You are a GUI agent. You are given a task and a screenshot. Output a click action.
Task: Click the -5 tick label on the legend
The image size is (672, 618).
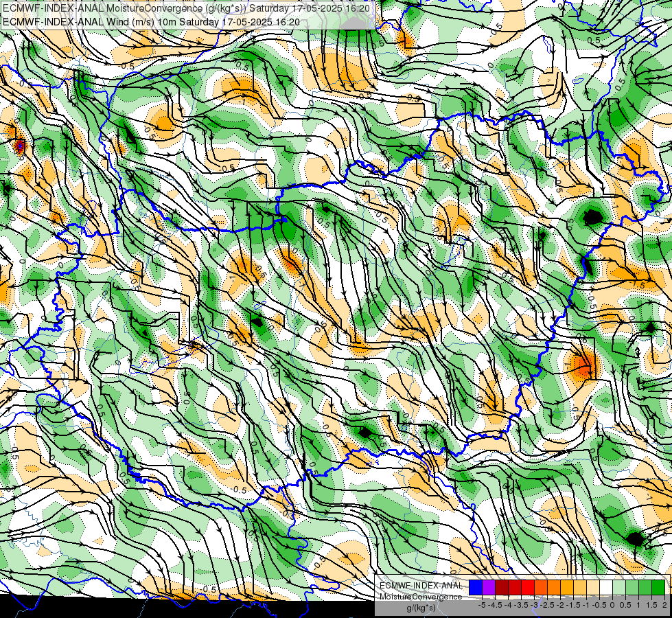click(x=482, y=605)
